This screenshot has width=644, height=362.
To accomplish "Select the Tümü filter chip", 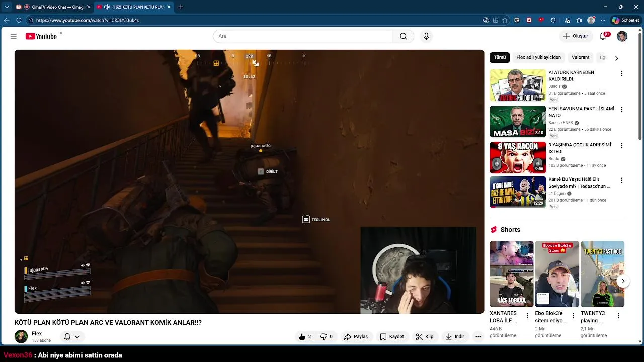I will [500, 57].
